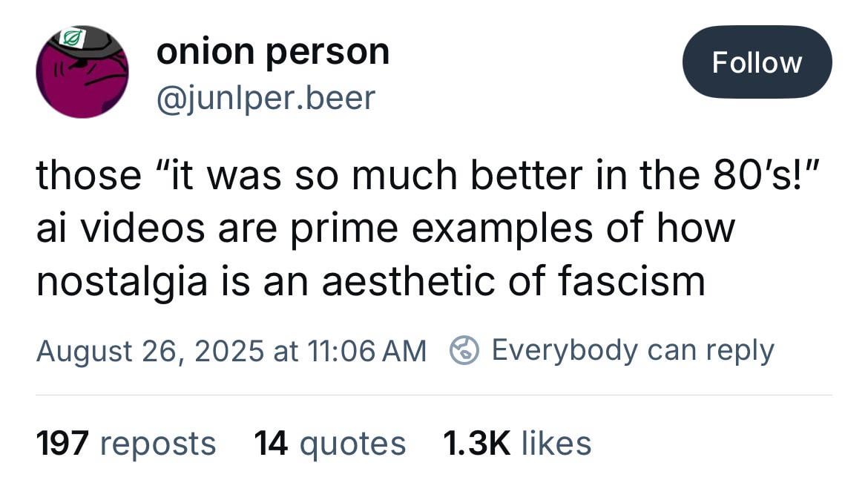The height and width of the screenshot is (480, 868).
Task: Follow the onion person account
Action: pyautogui.click(x=757, y=62)
